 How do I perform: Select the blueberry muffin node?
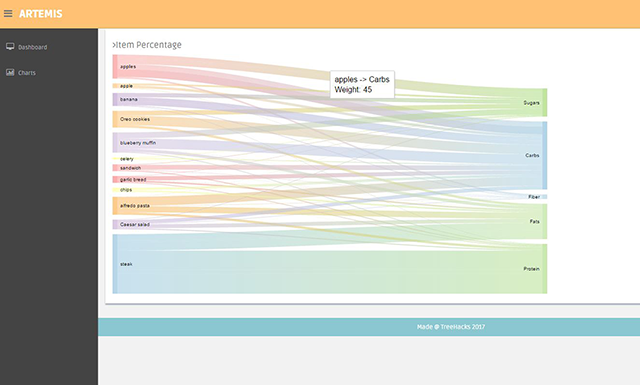pos(115,142)
